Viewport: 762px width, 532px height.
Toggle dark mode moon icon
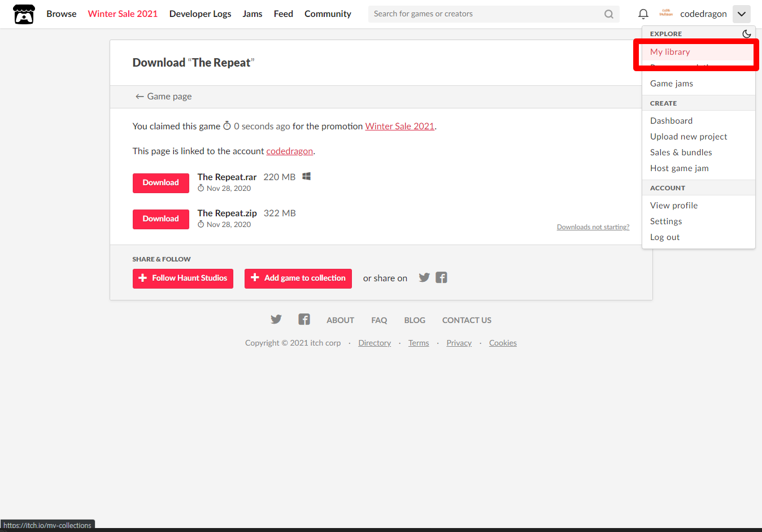click(x=746, y=34)
